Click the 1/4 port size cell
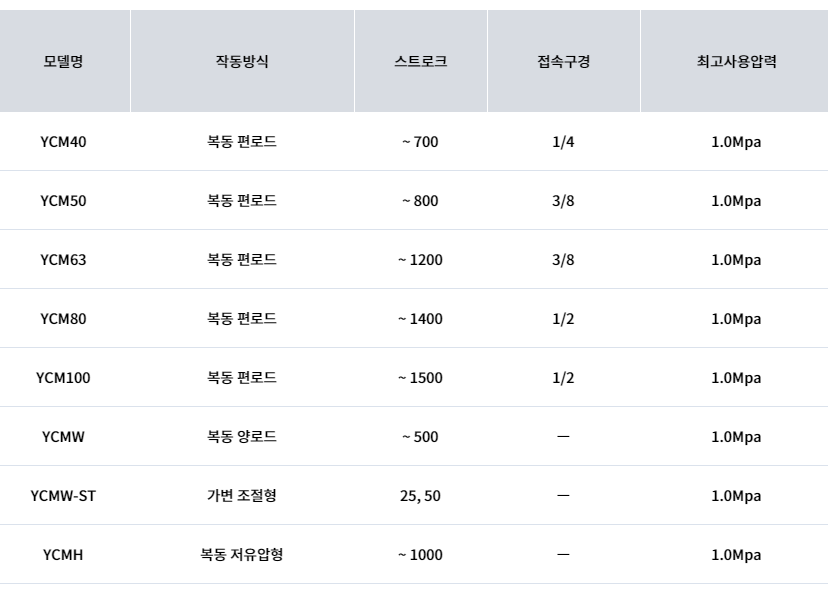828x605 pixels. (x=563, y=141)
